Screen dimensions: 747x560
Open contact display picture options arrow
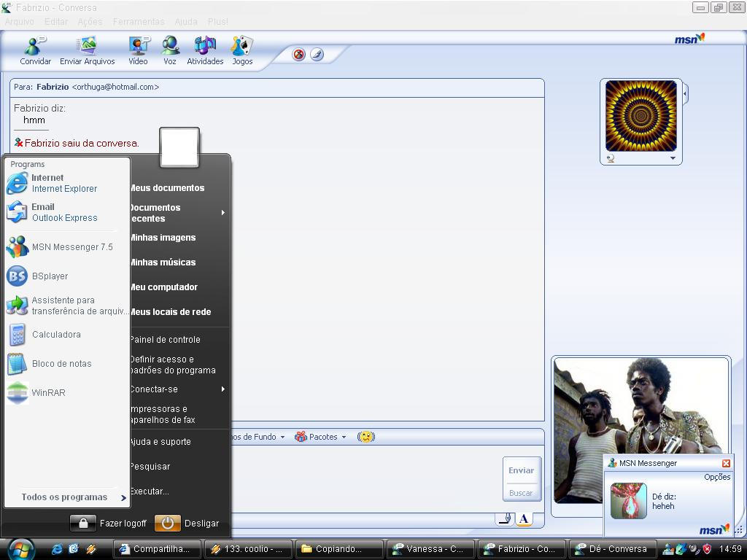coord(673,158)
